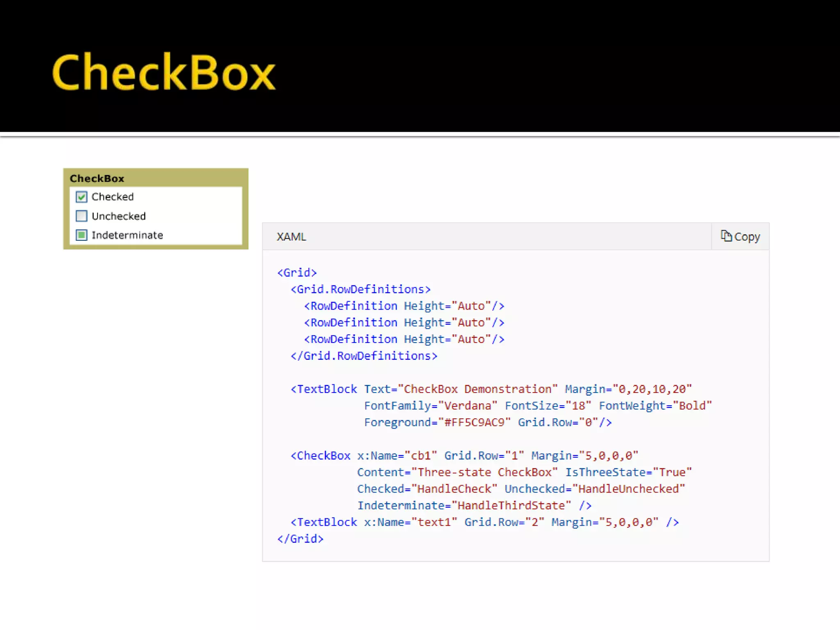The image size is (840, 630).
Task: Tick the Unchecked checkbox
Action: tap(81, 216)
